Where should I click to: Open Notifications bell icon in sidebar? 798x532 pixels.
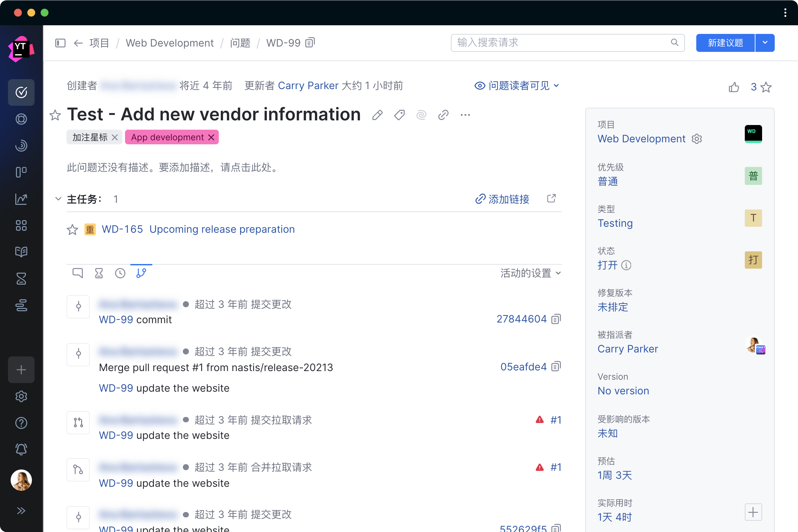[x=21, y=449]
